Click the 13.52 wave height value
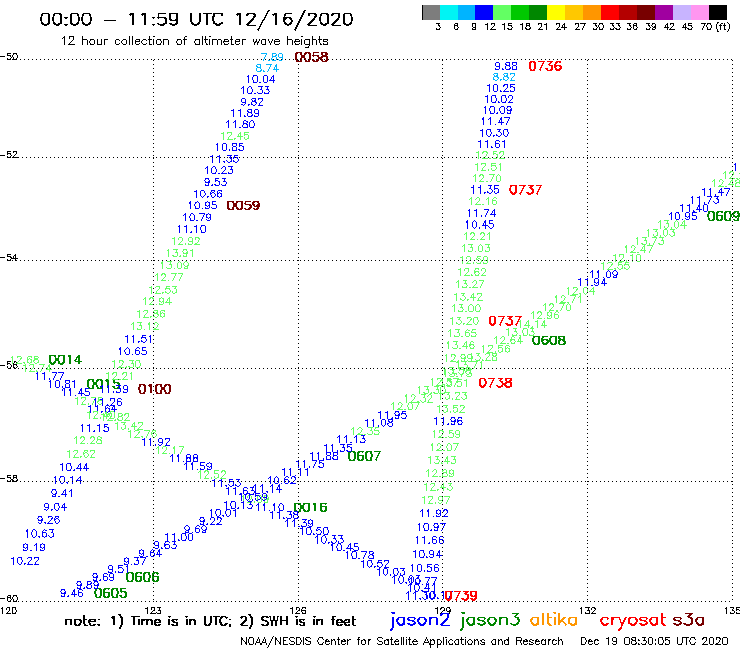This screenshot has width=740, height=650. point(451,409)
